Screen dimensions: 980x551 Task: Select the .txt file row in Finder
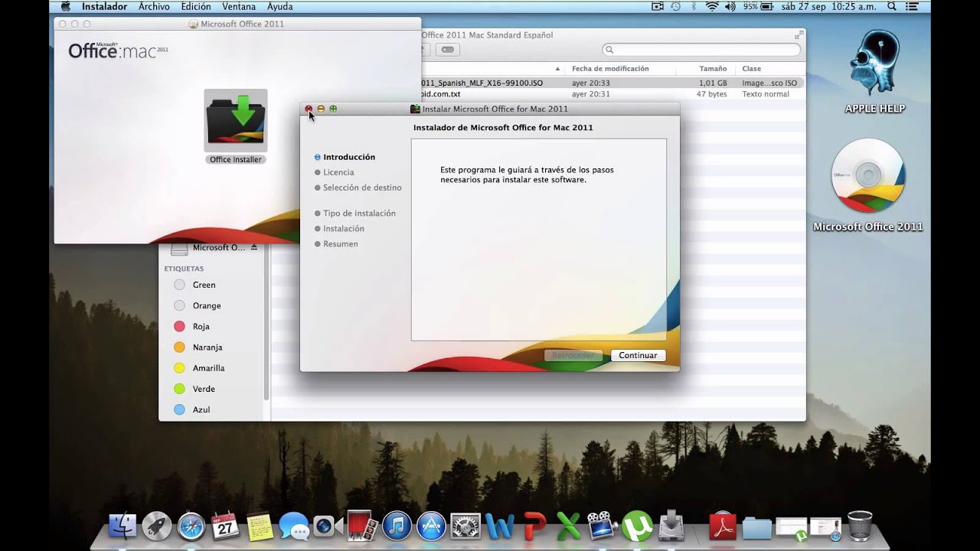point(612,94)
